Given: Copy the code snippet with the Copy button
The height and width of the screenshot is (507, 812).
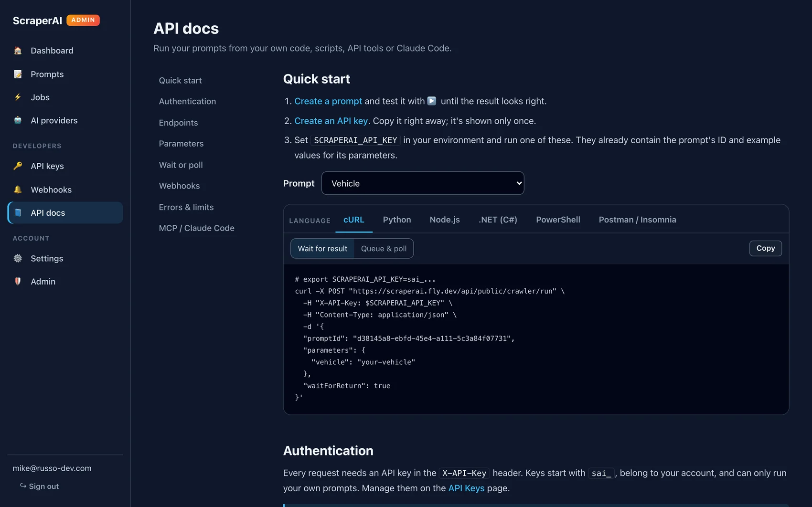Looking at the screenshot, I should point(766,248).
